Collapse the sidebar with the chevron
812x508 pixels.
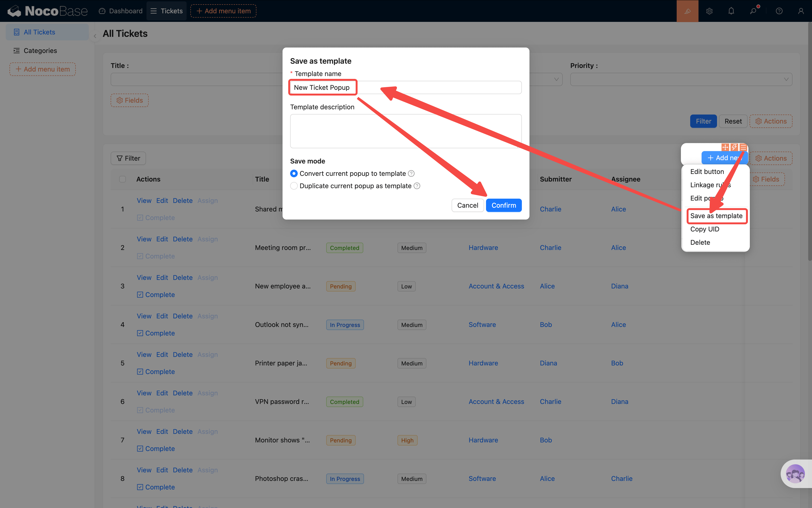tap(95, 36)
